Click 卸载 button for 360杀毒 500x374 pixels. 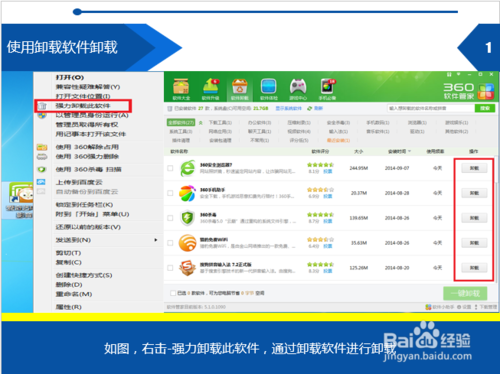[474, 218]
